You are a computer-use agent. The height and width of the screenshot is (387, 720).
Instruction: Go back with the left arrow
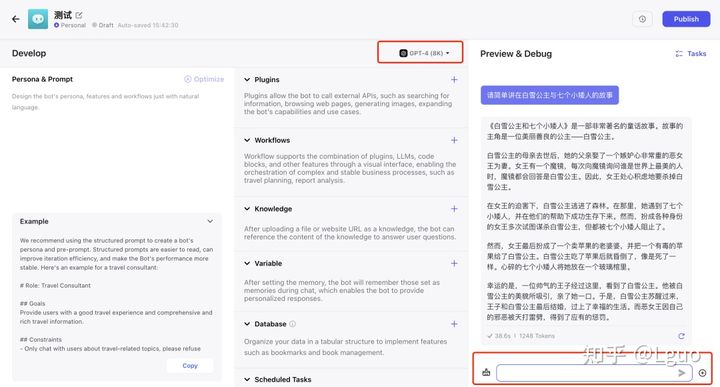click(x=16, y=19)
